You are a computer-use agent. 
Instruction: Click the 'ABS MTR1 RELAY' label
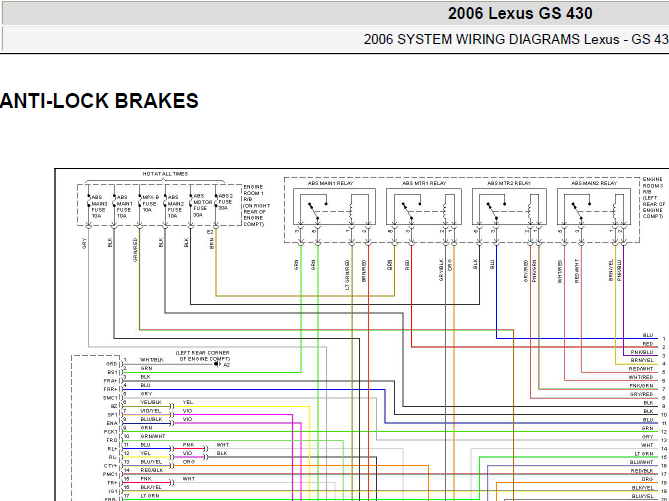pyautogui.click(x=424, y=184)
